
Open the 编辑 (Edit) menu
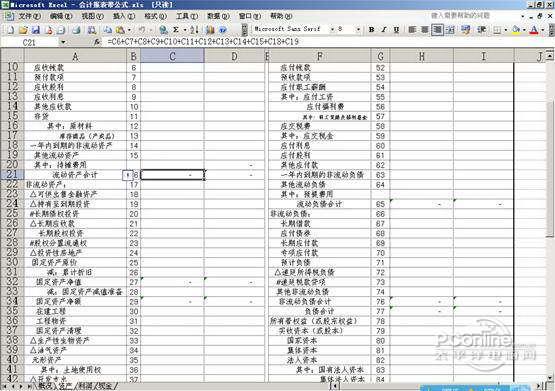61,16
